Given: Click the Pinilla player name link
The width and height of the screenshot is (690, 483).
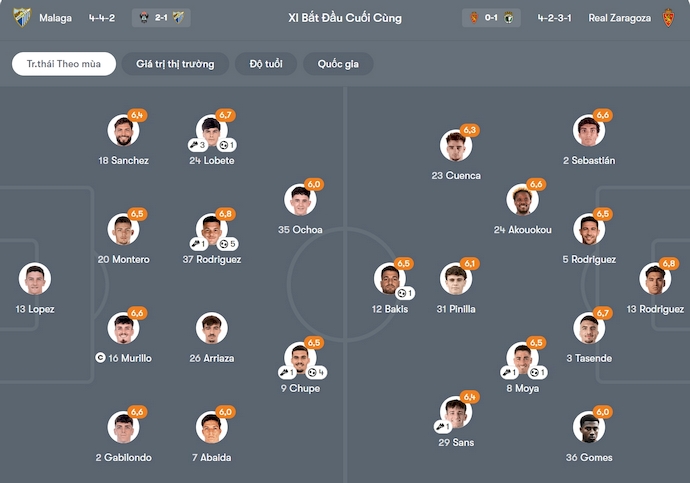Looking at the screenshot, I should [455, 308].
